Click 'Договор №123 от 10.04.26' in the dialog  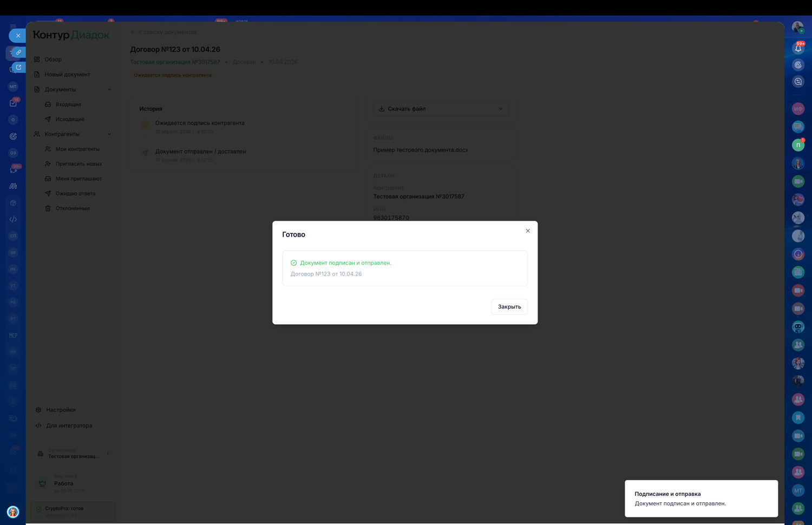[x=326, y=274]
